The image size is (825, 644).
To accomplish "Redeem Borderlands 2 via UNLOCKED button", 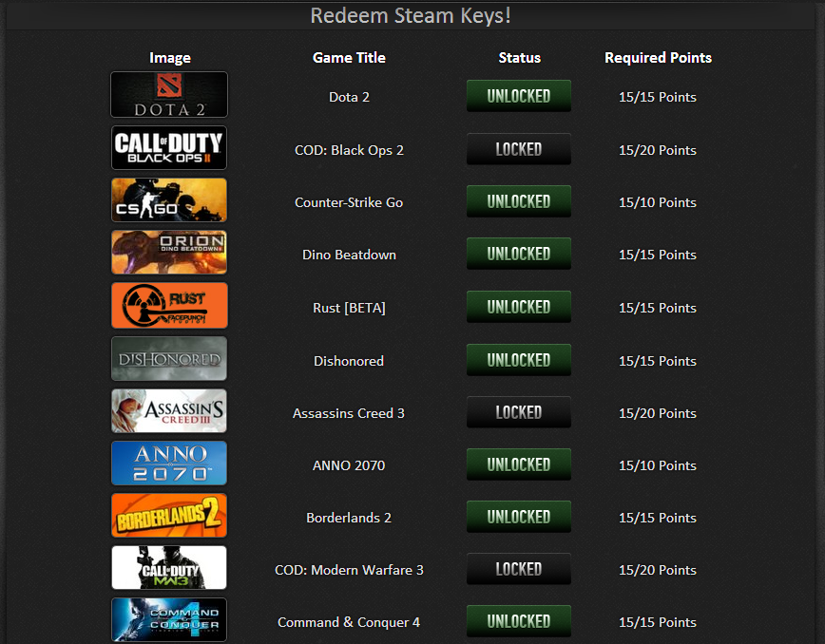I will click(x=519, y=517).
